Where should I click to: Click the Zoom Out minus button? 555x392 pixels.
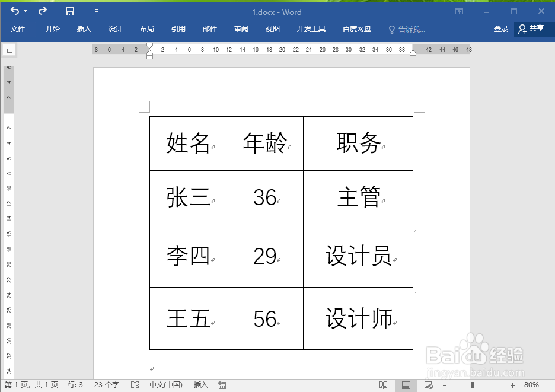[x=445, y=384]
